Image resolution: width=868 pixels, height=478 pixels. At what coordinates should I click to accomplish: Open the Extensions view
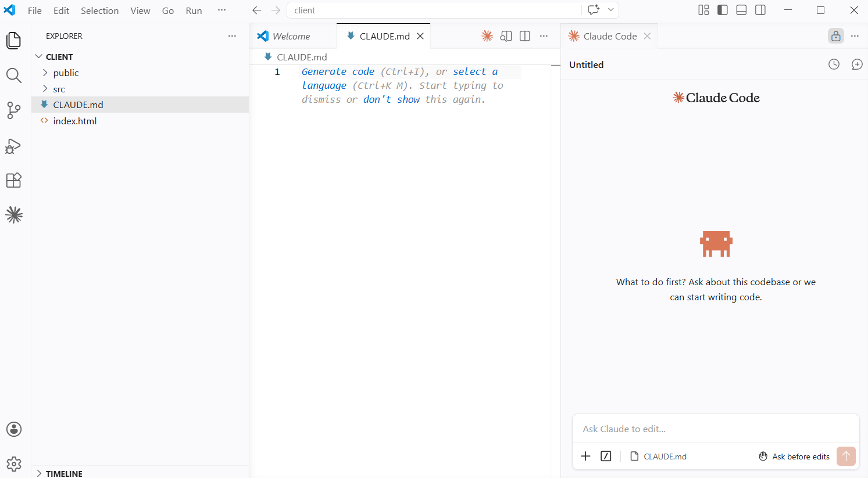pyautogui.click(x=14, y=180)
